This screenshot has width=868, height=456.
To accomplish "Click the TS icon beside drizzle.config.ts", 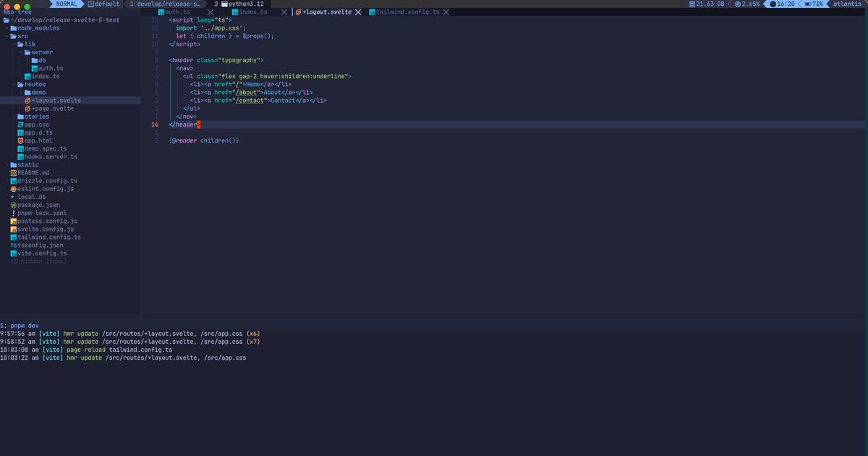I will [x=13, y=181].
